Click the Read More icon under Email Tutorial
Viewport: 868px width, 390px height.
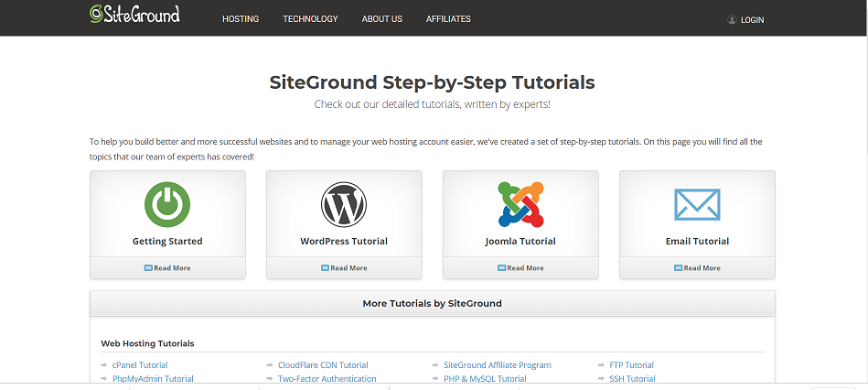[x=678, y=267]
